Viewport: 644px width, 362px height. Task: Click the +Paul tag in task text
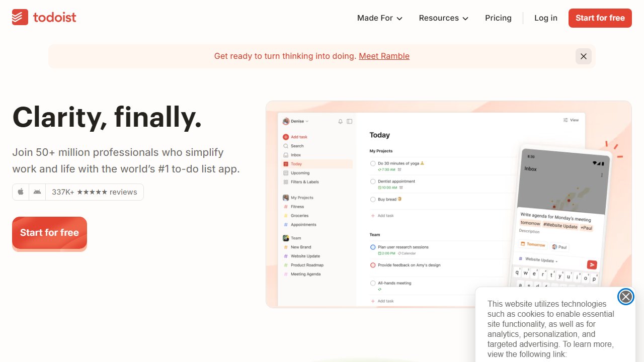pyautogui.click(x=586, y=228)
